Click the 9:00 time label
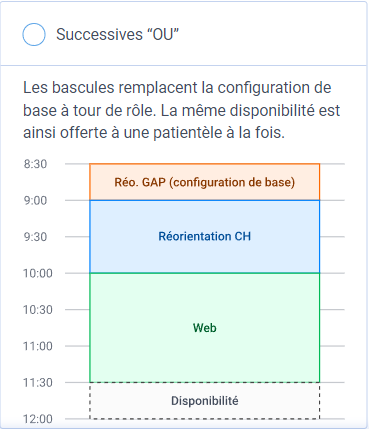This screenshot has width=369, height=429. click(35, 201)
